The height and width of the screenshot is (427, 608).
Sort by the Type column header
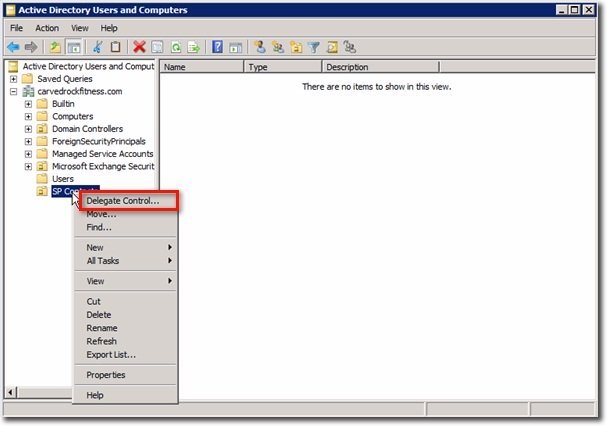click(283, 67)
